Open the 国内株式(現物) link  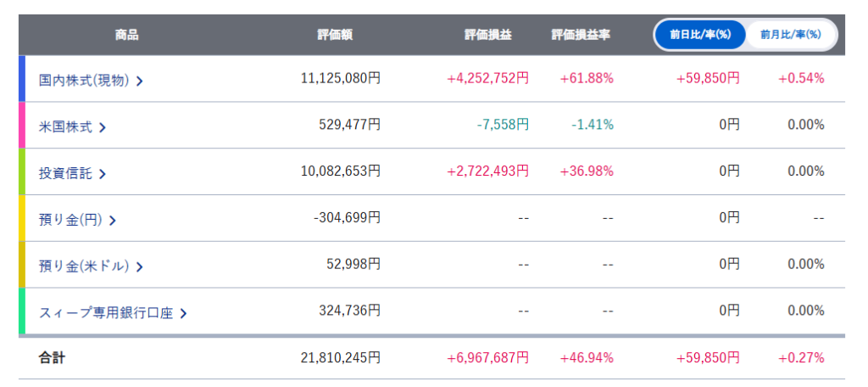(x=84, y=81)
